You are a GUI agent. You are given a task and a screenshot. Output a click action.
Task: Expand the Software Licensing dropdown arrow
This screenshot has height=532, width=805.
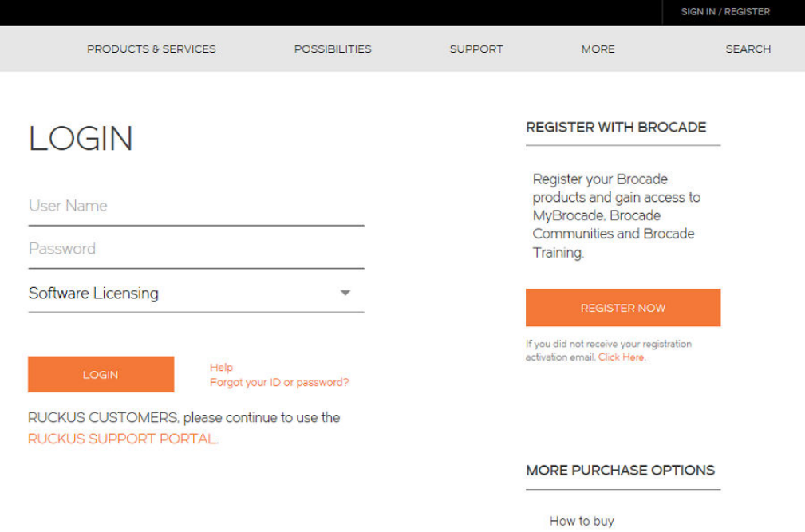(x=345, y=294)
